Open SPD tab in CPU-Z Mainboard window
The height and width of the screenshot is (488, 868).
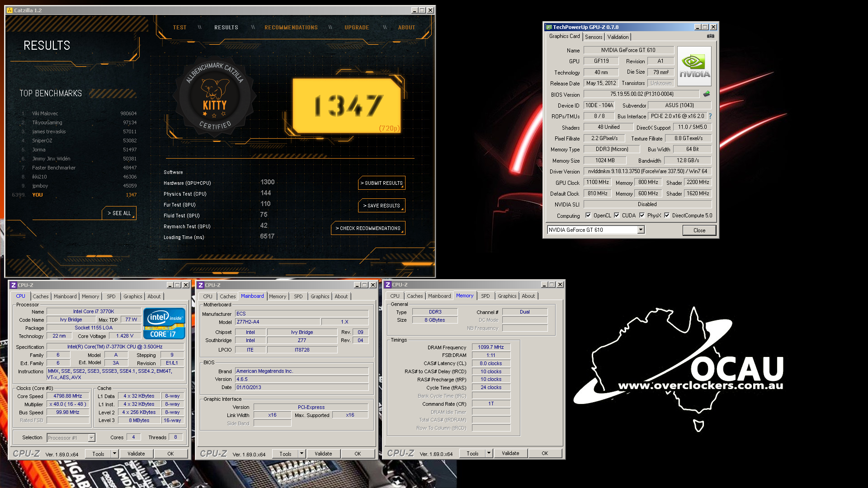298,296
